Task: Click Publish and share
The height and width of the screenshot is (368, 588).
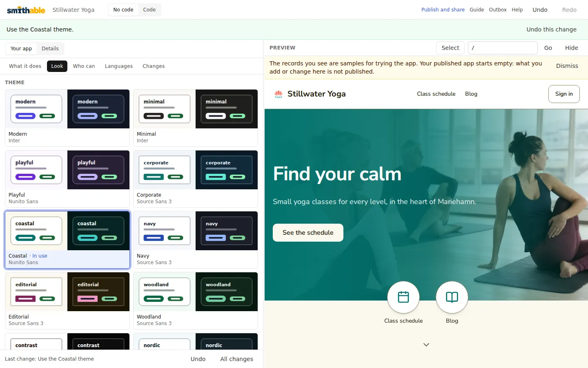Action: [x=443, y=10]
